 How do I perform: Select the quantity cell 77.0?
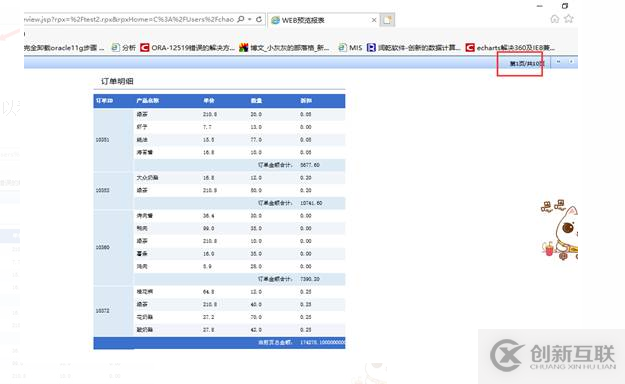coord(256,140)
